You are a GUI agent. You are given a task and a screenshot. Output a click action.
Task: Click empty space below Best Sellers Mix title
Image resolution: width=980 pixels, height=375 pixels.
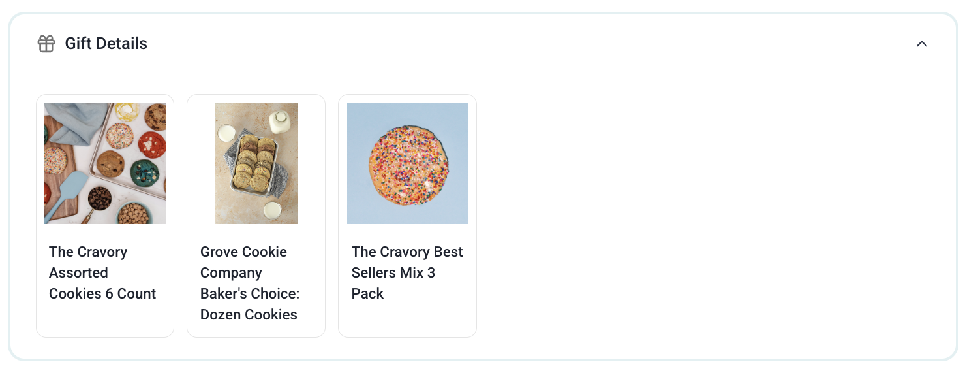click(407, 319)
